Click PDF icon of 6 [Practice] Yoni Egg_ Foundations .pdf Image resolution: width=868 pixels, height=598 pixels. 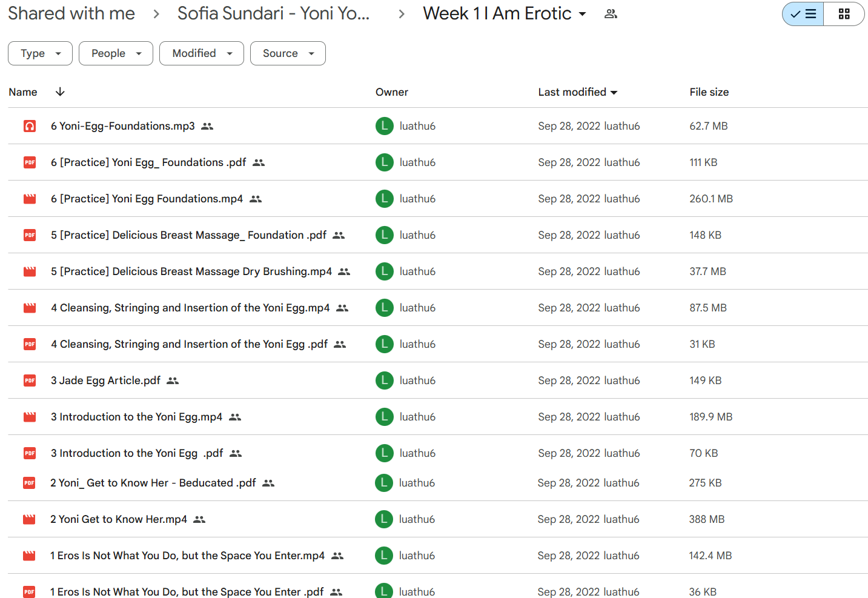click(30, 162)
